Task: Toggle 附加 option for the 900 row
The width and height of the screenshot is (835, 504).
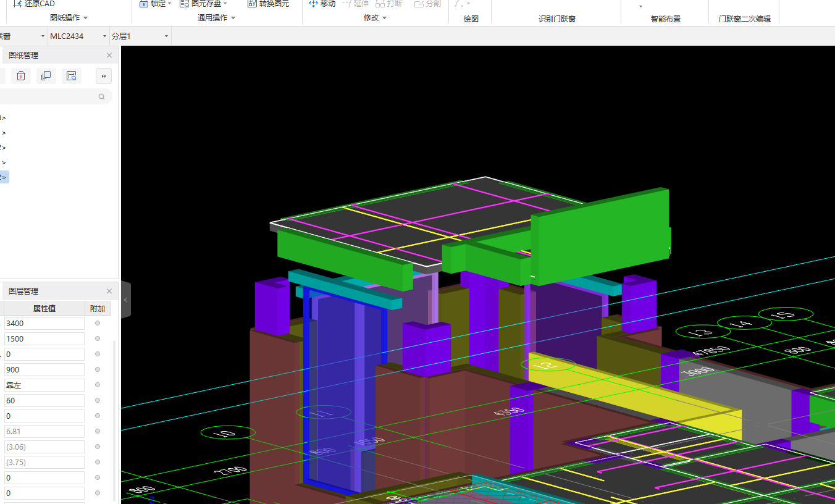Action: (98, 369)
